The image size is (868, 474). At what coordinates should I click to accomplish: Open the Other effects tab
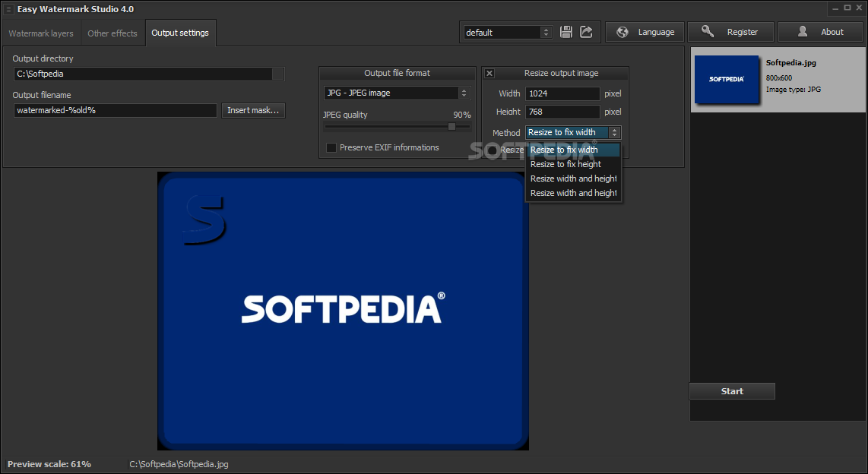[x=112, y=33]
